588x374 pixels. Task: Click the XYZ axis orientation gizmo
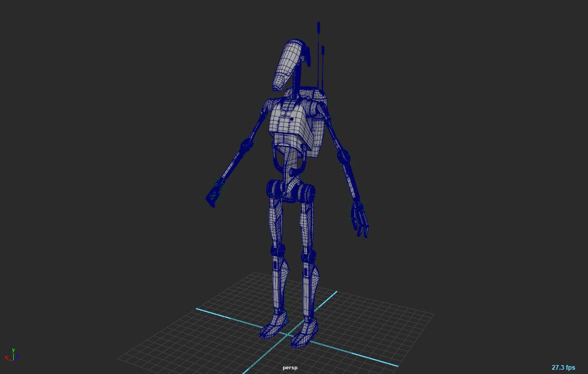[x=12, y=355]
